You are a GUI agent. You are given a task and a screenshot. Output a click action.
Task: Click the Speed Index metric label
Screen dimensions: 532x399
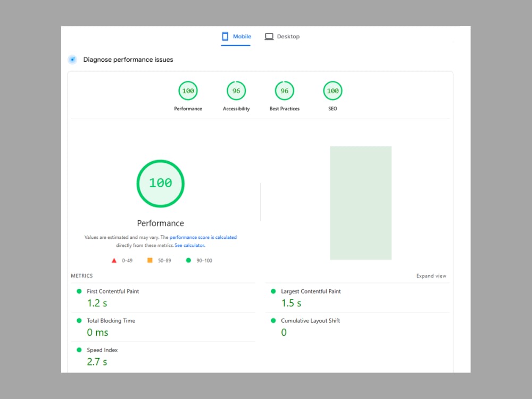coord(102,350)
